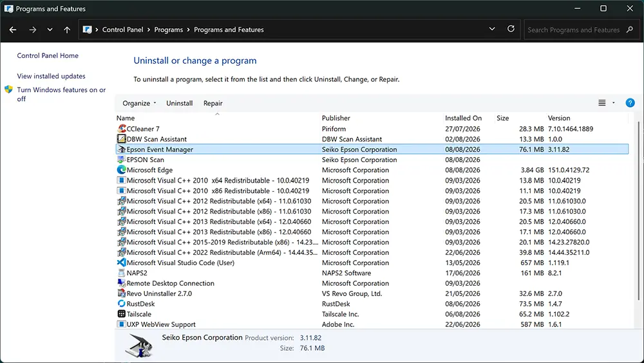Open the Organize dropdown menu

[x=139, y=103]
